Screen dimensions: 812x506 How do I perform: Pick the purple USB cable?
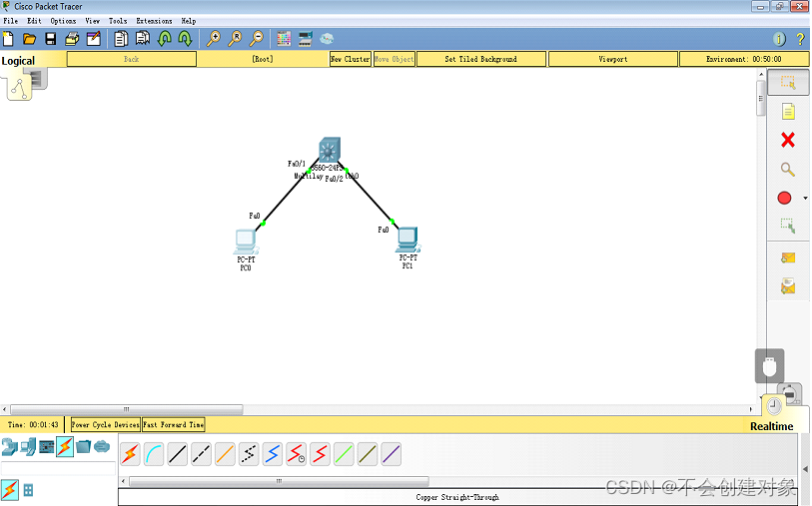(x=391, y=454)
